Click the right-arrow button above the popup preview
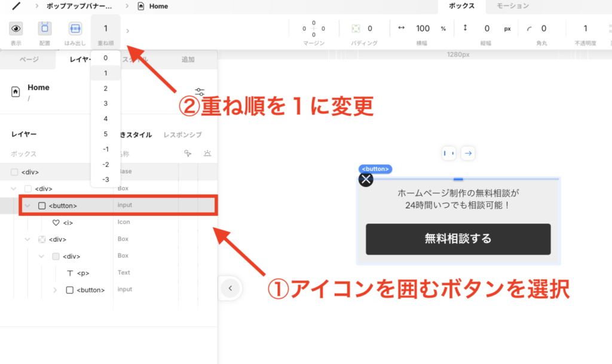The width and height of the screenshot is (612, 364). click(x=468, y=153)
